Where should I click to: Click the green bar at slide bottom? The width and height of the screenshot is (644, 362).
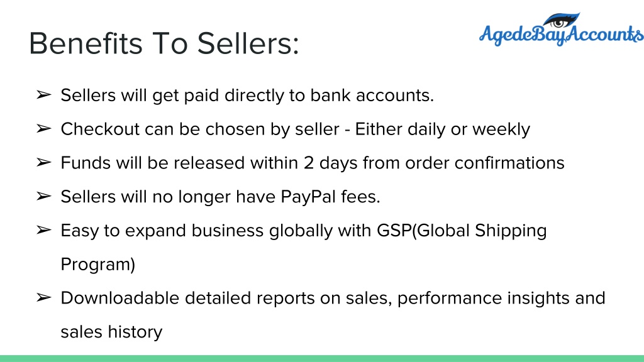322,359
